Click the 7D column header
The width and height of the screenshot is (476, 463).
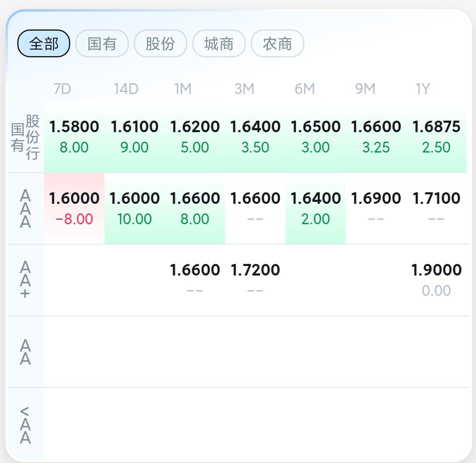(62, 89)
